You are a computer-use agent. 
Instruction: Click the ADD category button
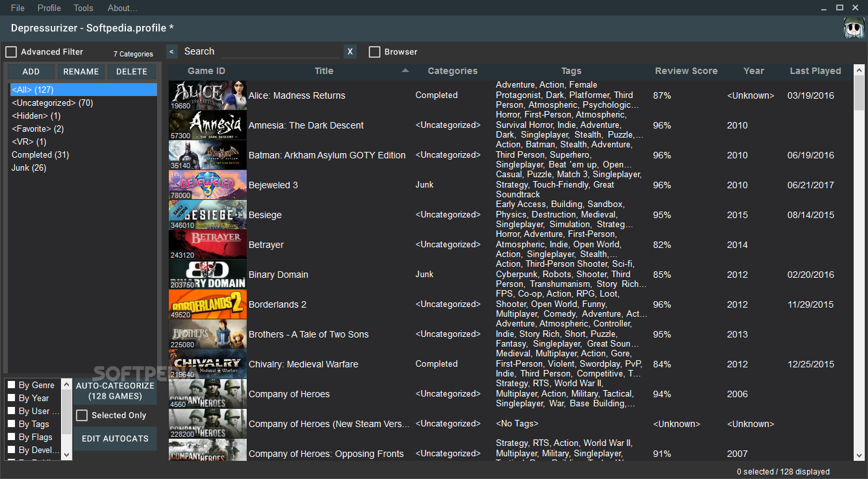point(31,71)
